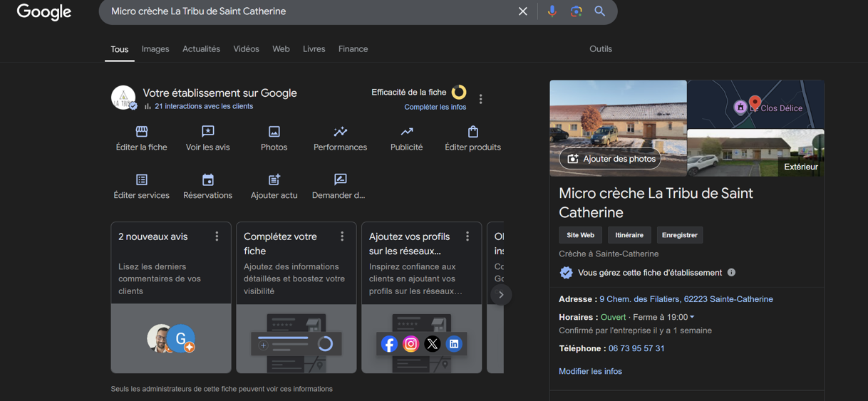Open the building street photo
This screenshot has height=401, width=868.
[x=618, y=127]
